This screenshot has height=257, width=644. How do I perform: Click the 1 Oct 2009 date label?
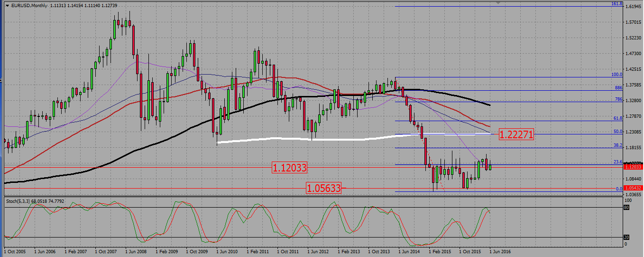pyautogui.click(x=198, y=252)
